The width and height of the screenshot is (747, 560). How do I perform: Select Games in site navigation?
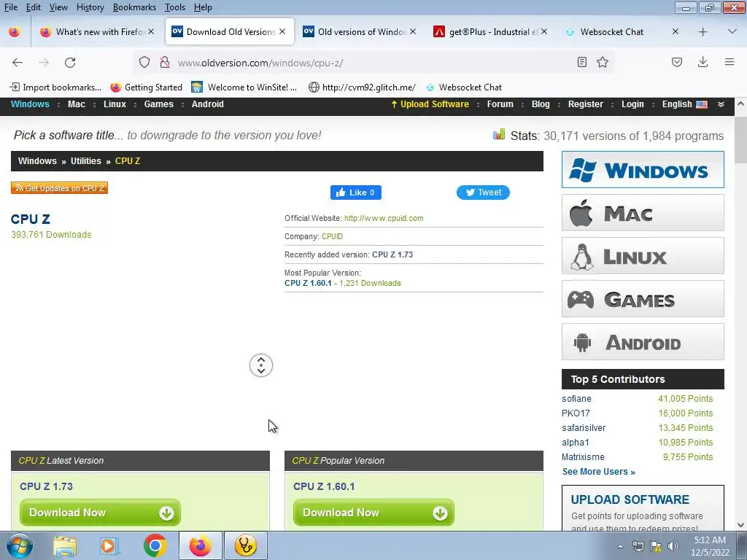(x=158, y=104)
